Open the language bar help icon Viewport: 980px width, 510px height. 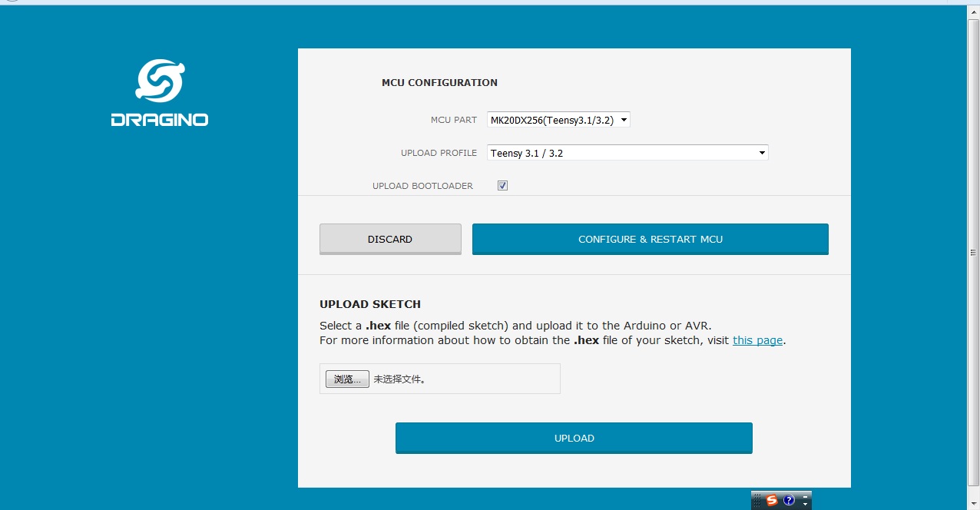coord(789,500)
